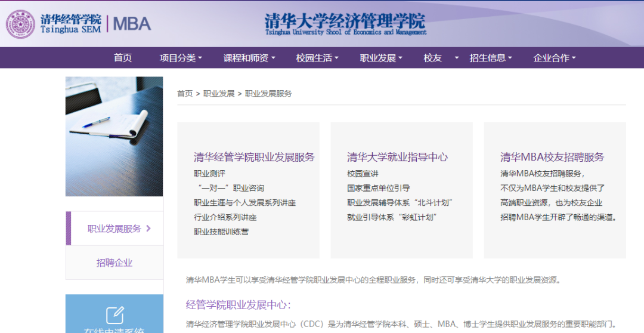Open the 首页 navigation menu item

click(123, 58)
